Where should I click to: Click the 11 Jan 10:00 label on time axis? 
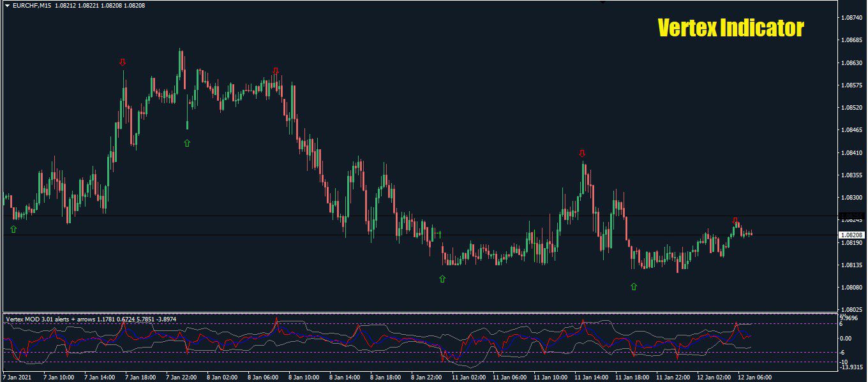tap(551, 377)
